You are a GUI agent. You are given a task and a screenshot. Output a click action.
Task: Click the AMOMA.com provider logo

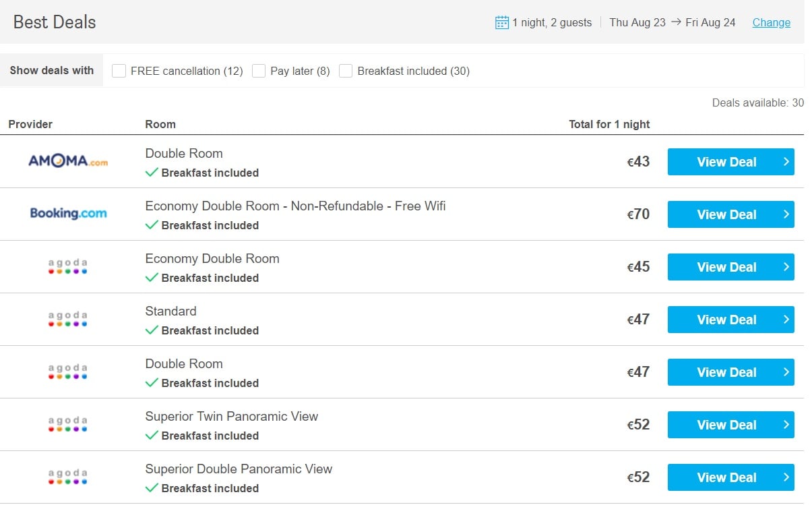[68, 161]
